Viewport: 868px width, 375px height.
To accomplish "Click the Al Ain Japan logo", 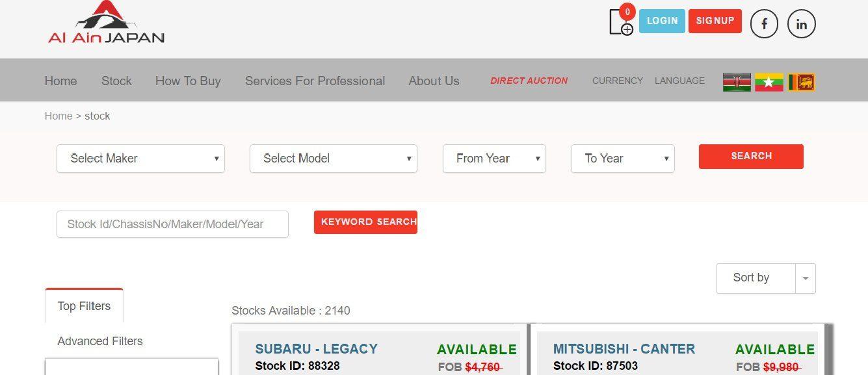I will 106,23.
